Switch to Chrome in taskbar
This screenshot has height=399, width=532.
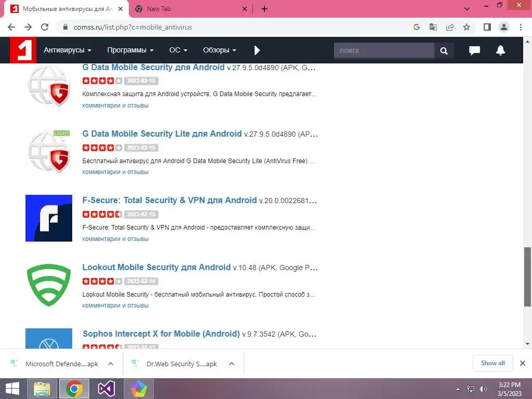(74, 389)
